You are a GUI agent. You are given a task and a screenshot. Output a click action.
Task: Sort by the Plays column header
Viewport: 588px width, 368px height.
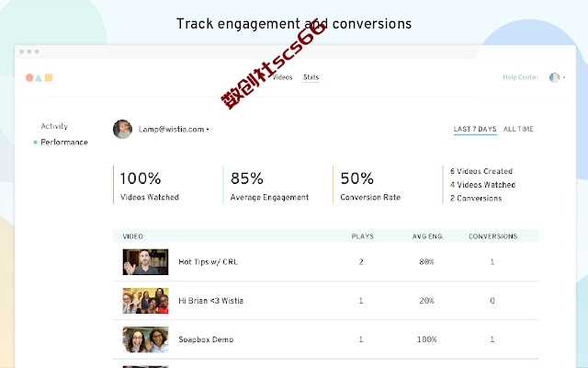tap(362, 236)
